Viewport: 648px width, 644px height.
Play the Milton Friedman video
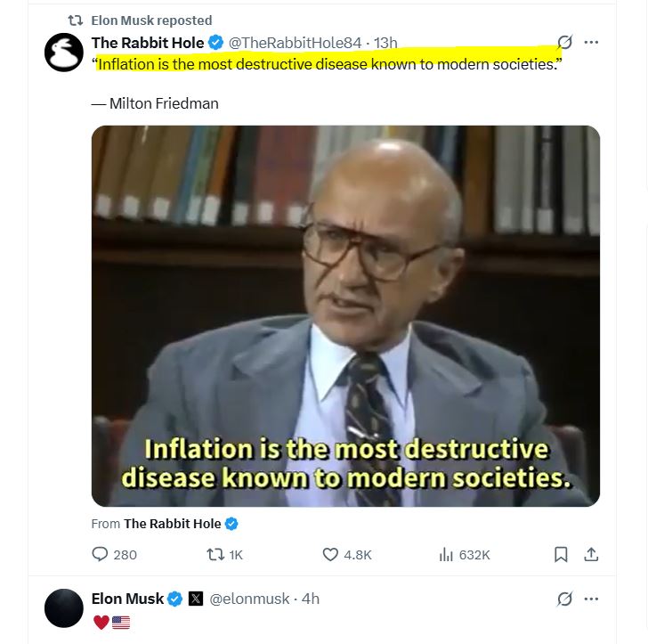[x=345, y=316]
